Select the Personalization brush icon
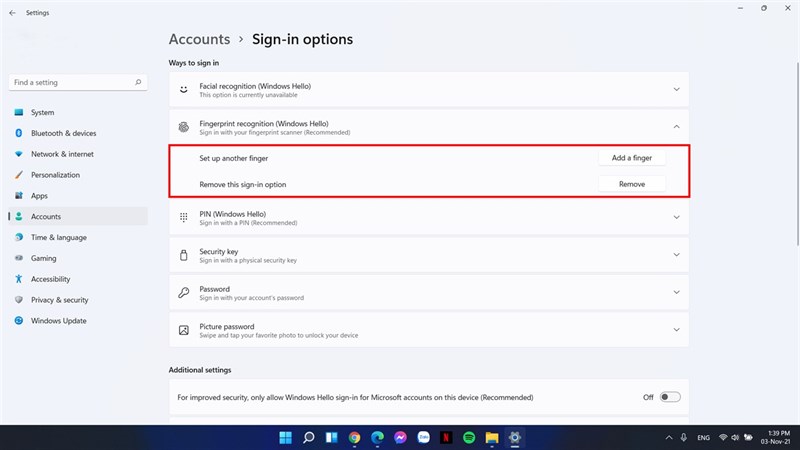Image resolution: width=800 pixels, height=450 pixels. [x=18, y=175]
